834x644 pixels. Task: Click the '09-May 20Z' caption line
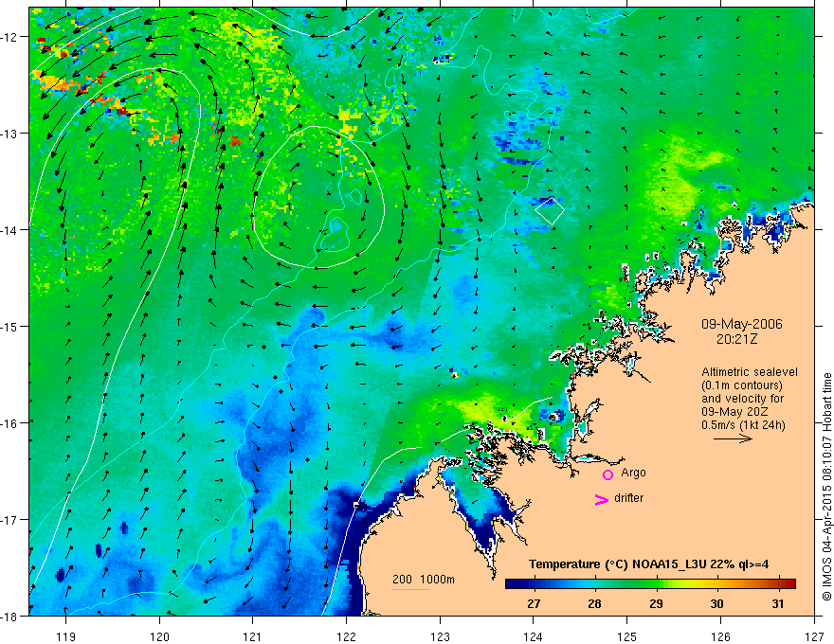coord(735,412)
